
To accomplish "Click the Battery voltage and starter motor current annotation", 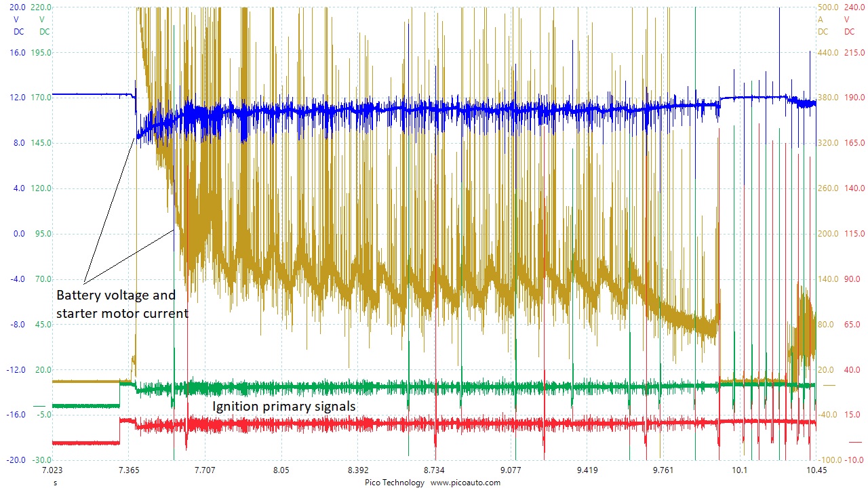I will coord(122,304).
